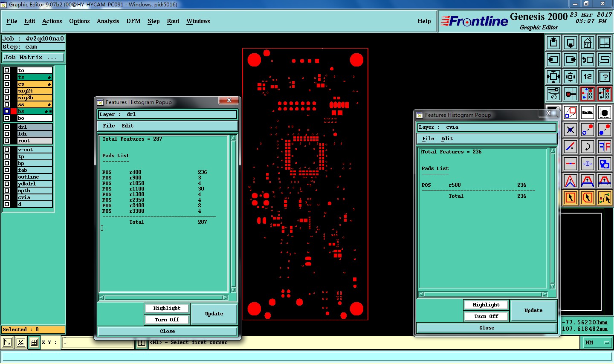Click Turn Off in drl histogram popup
Viewport: 614px width, 364px height.
[x=167, y=320]
